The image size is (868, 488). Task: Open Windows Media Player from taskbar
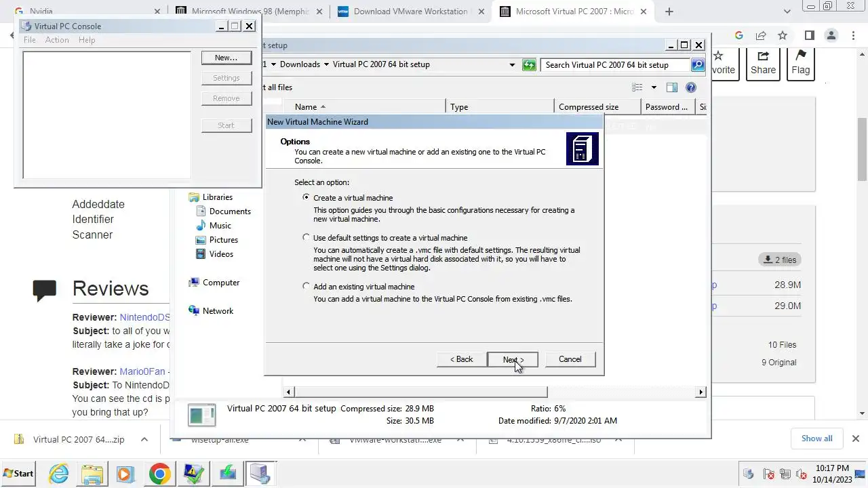(x=125, y=473)
